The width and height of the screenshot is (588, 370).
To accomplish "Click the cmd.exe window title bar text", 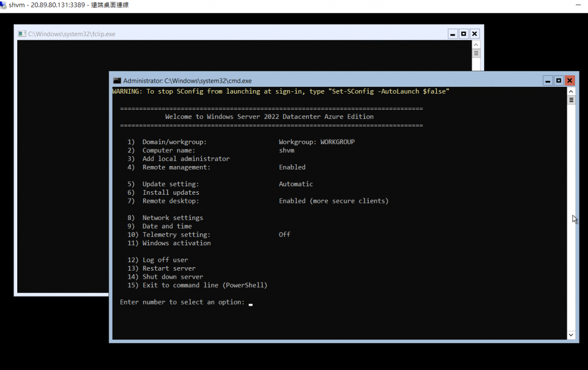I will pyautogui.click(x=188, y=80).
